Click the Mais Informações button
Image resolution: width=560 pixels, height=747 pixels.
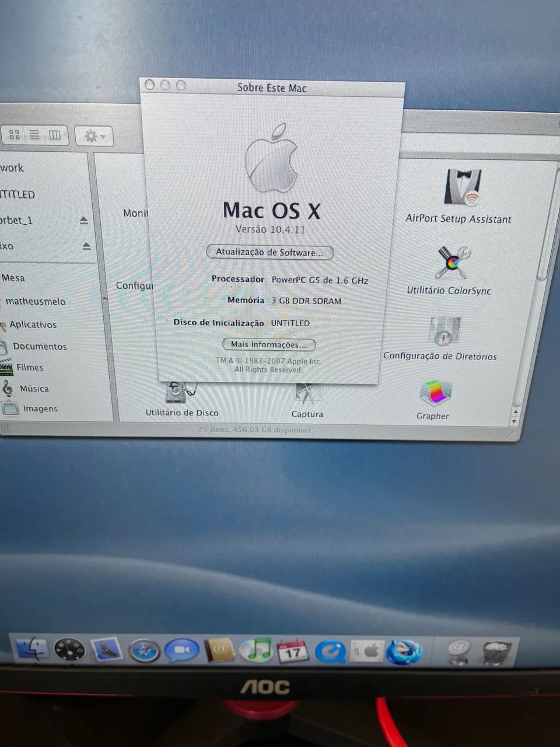coord(268,344)
